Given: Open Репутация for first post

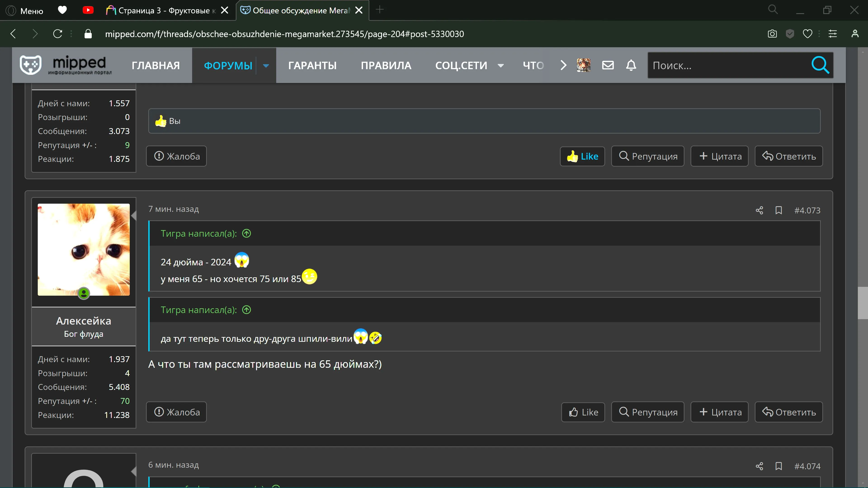Looking at the screenshot, I should 648,156.
